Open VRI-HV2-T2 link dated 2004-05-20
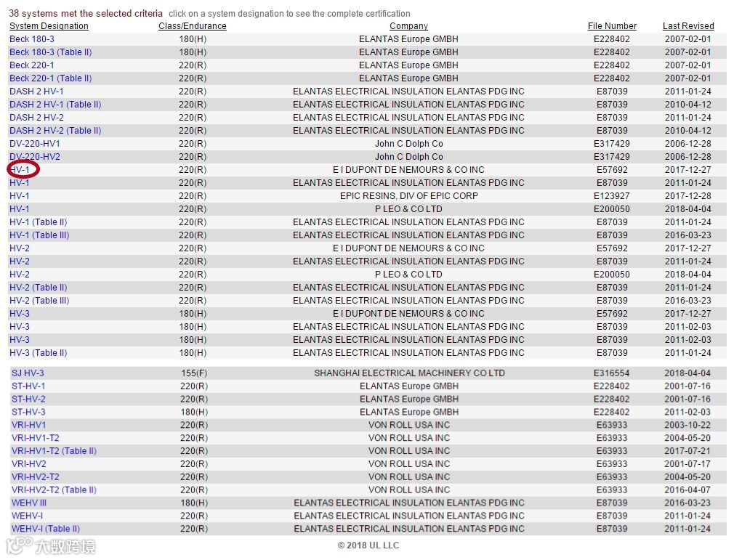The width and height of the screenshot is (734, 560). point(35,477)
